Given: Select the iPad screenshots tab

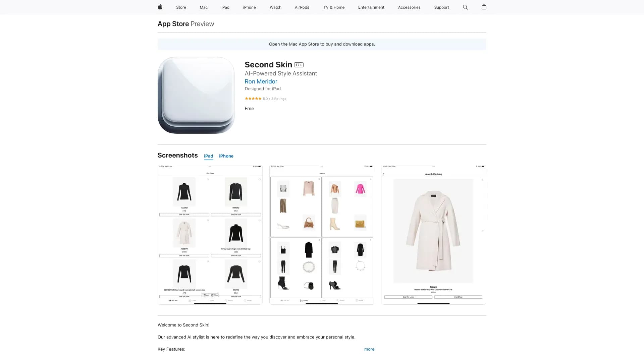Looking at the screenshot, I should click(x=209, y=156).
